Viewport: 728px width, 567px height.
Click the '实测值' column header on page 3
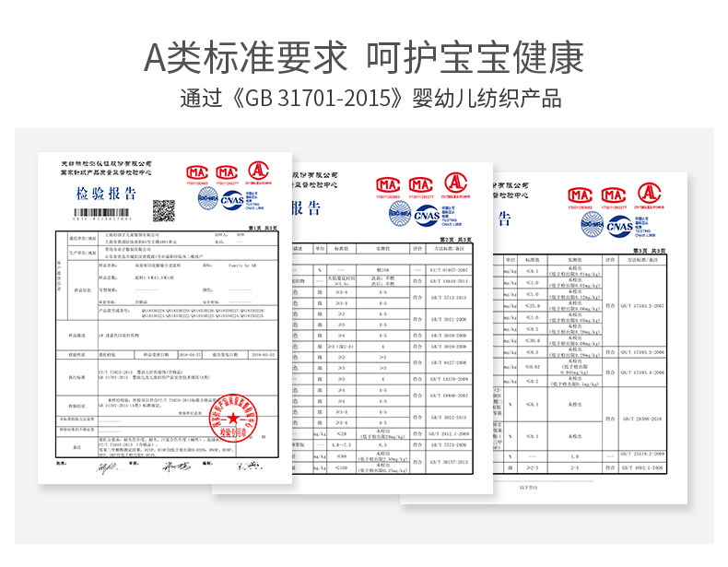click(574, 260)
